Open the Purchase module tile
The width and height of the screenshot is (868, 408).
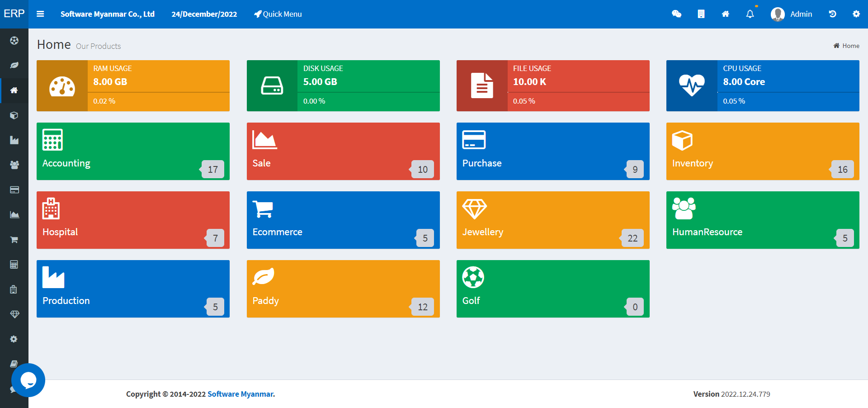[x=553, y=151]
